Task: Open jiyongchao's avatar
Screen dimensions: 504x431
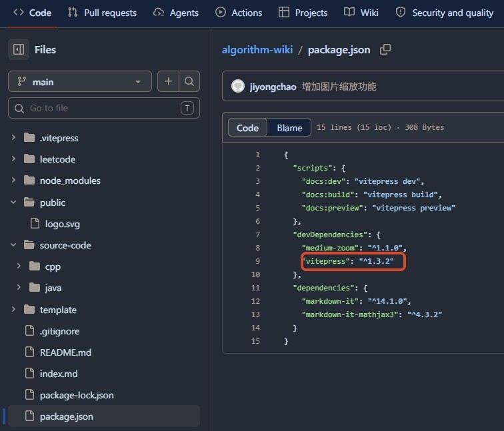Action: click(x=238, y=86)
